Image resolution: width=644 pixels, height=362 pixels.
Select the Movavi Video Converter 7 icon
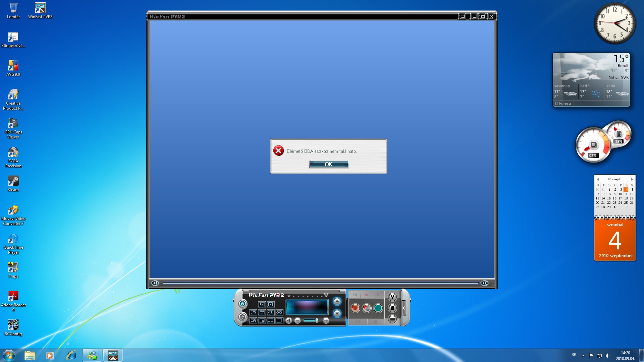click(13, 215)
